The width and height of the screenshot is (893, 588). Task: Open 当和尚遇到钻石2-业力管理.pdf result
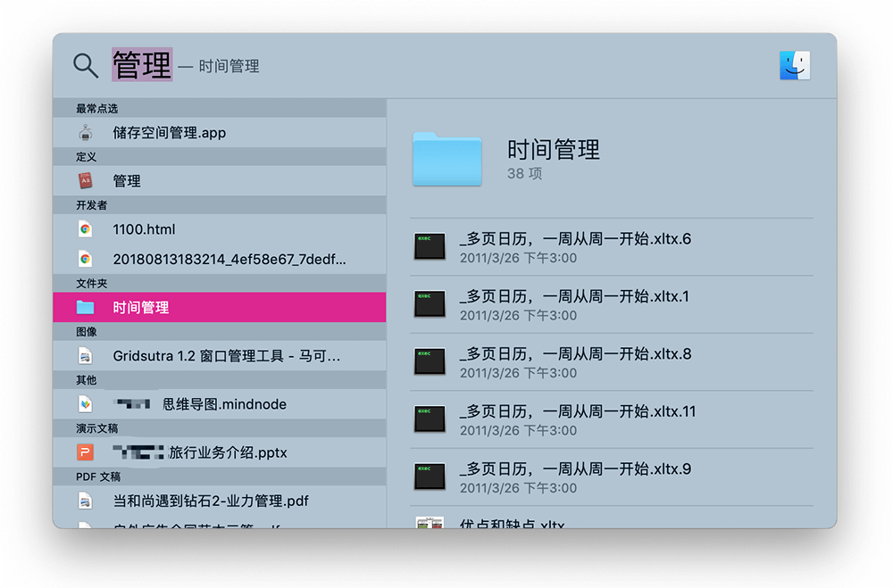tap(220, 501)
